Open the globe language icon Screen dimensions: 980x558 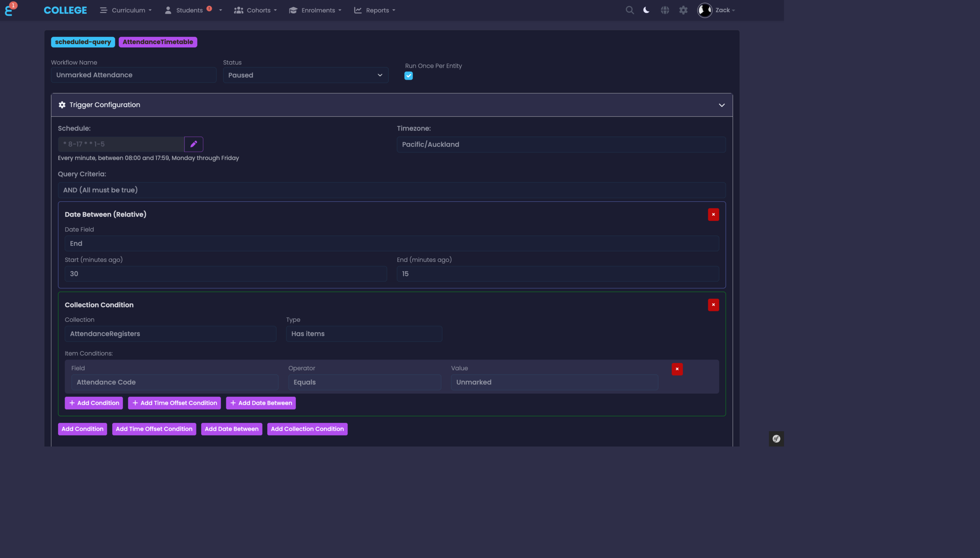coord(665,10)
